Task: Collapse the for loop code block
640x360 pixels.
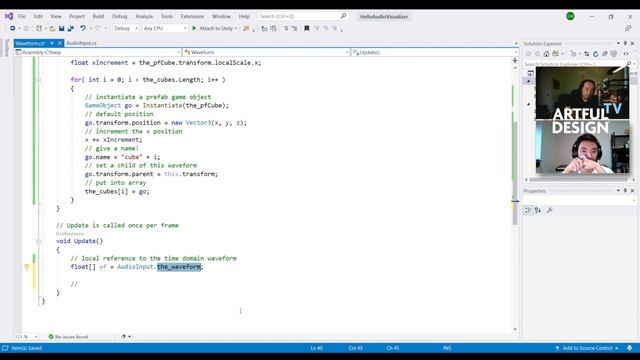Action: tap(38, 80)
